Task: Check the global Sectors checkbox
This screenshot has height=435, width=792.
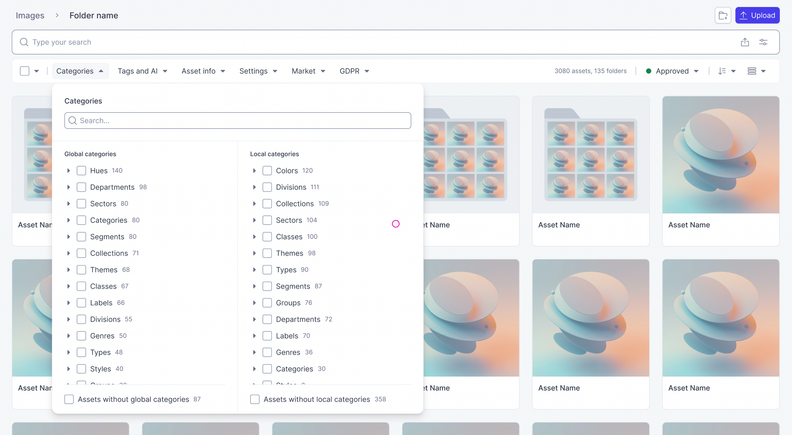Action: point(81,204)
